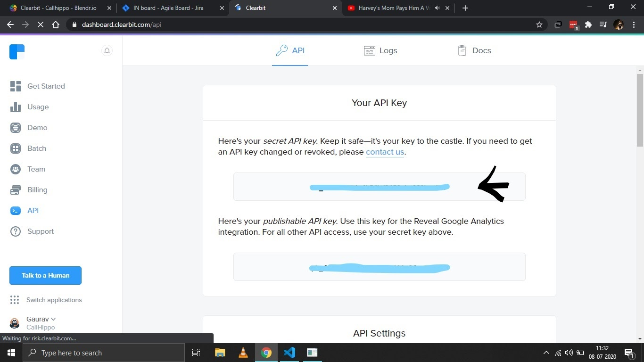Switch to the Logs tab
This screenshot has height=362, width=644.
(380, 50)
